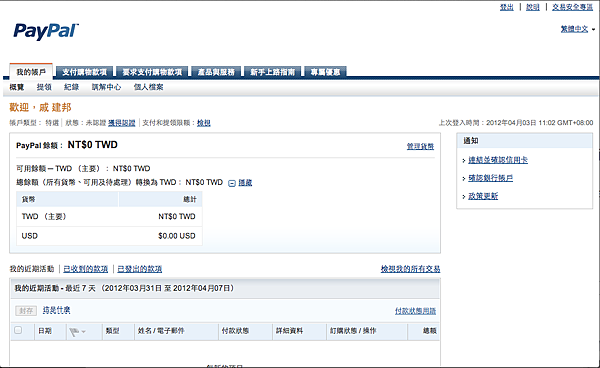Open the 說明 help link
Viewport: 600px width, 368px height.
tap(533, 7)
